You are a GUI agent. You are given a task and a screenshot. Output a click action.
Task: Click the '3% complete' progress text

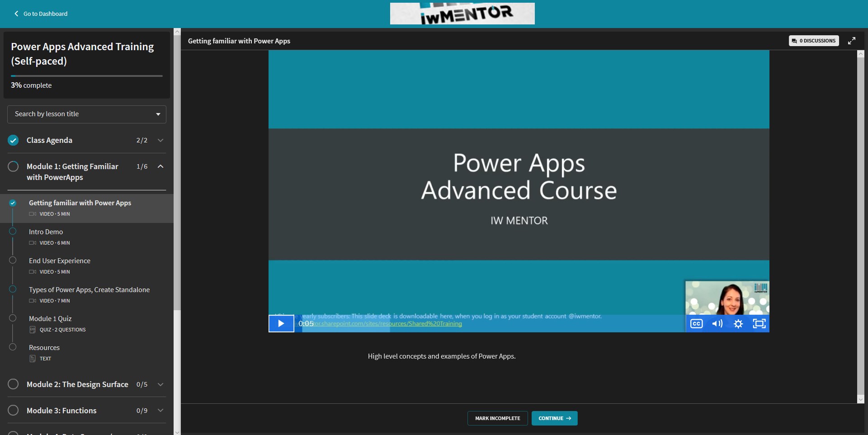[x=31, y=85]
